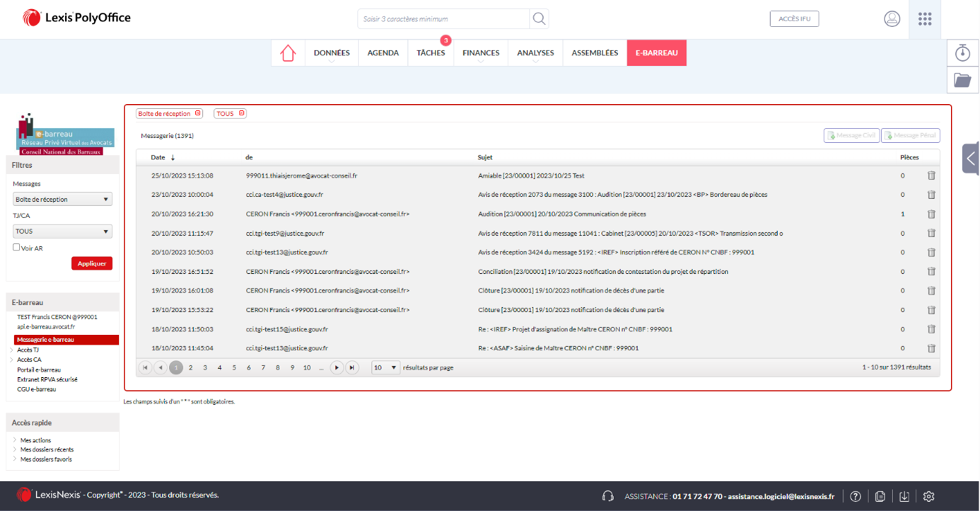Delete the message dated 20/10/2023 11:15:47

pos(931,233)
